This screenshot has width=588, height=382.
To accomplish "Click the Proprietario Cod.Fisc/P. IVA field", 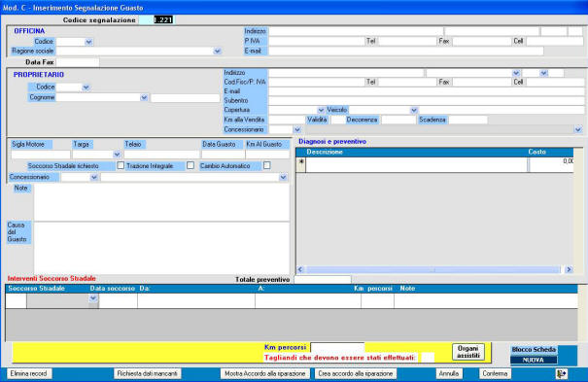I will pos(317,82).
